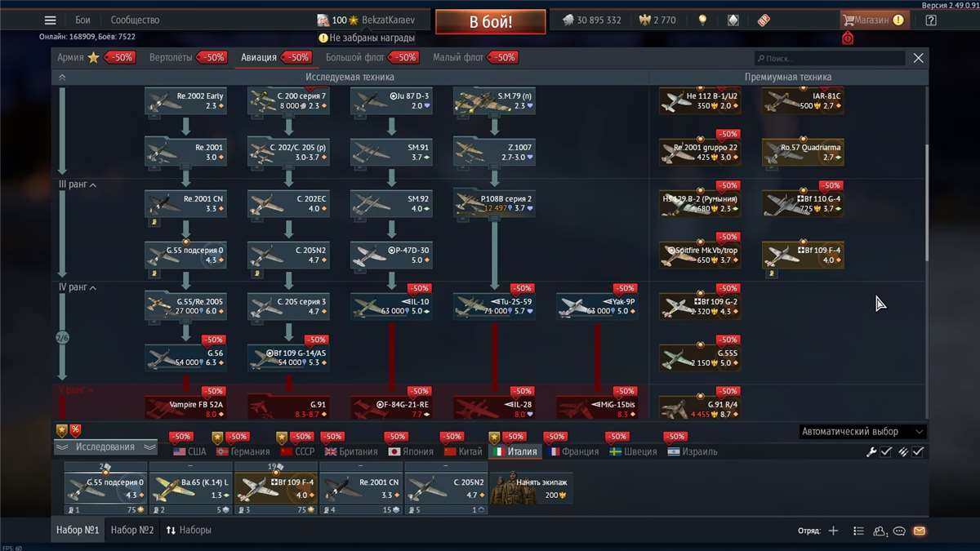This screenshot has height=551, width=980.
Task: Click the lightbulb icon in top bar
Action: coord(702,20)
